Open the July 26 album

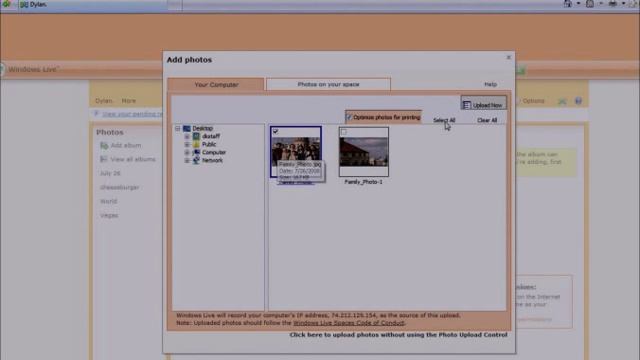(x=110, y=173)
